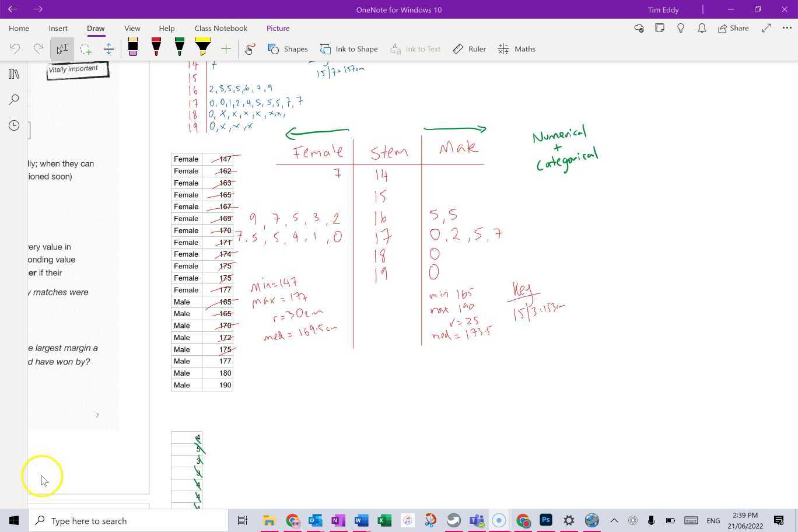Toggle draw with touch mode
This screenshot has width=798, height=532.
(x=249, y=49)
